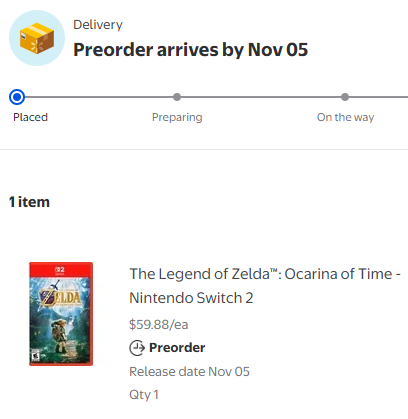Click the $59.88/ea price text
Screen dimensions: 408x419
[x=159, y=324]
